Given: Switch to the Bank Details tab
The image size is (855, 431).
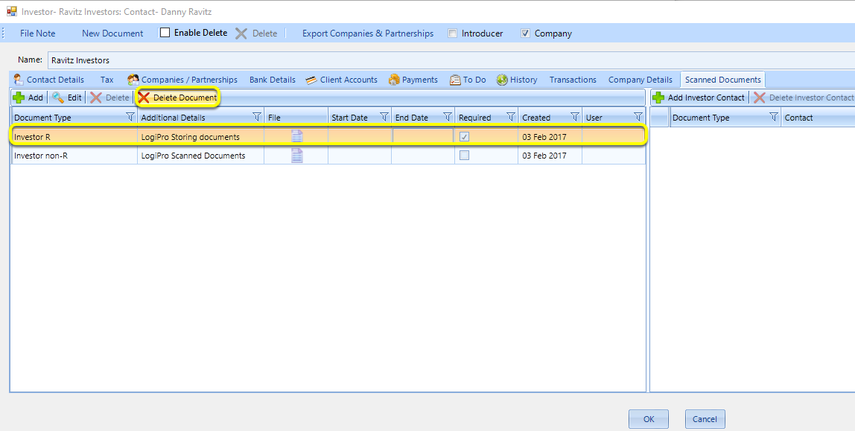Looking at the screenshot, I should (x=272, y=80).
